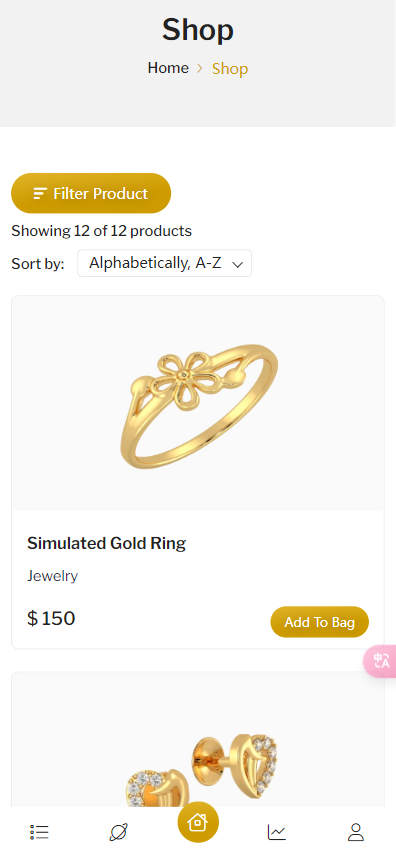Click the Jewelry category label
This screenshot has width=396, height=857.
pos(52,576)
